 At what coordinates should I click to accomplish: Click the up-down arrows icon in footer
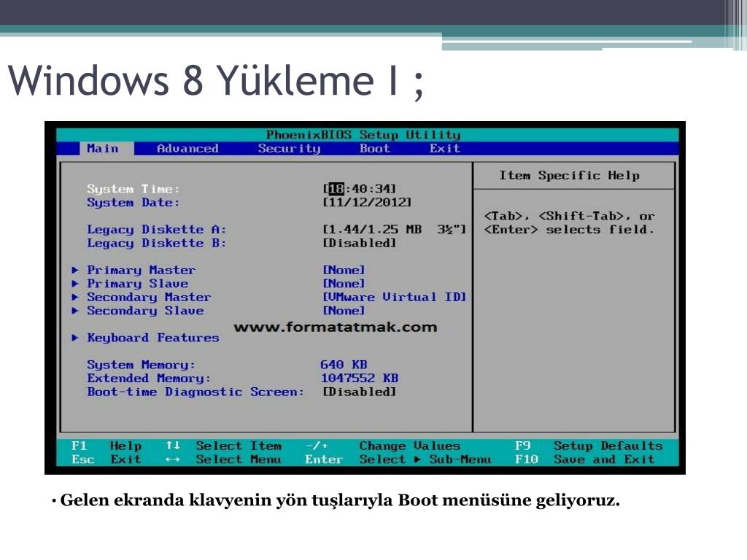coord(173,446)
